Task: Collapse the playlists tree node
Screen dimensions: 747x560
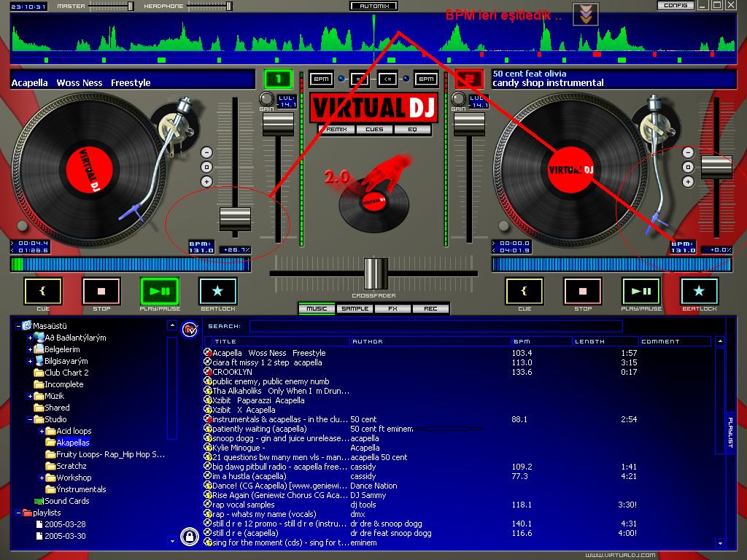Action: [18, 513]
